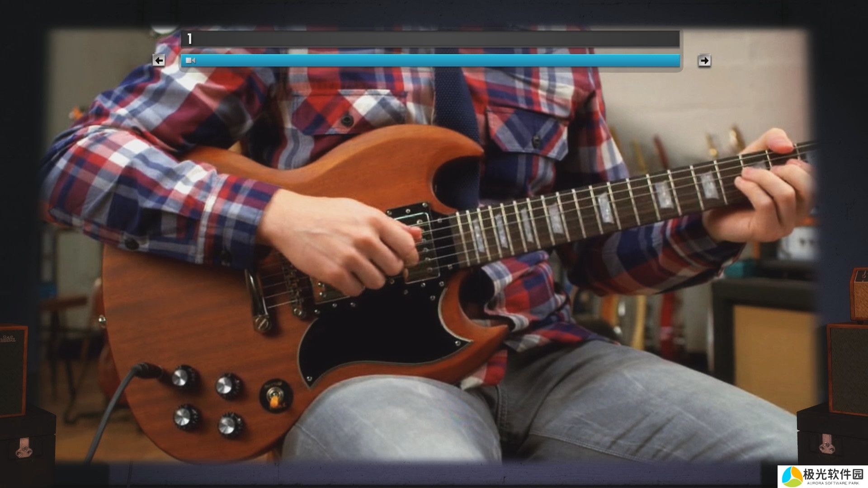
Task: Click the left arrow previous-section button
Action: click(159, 60)
